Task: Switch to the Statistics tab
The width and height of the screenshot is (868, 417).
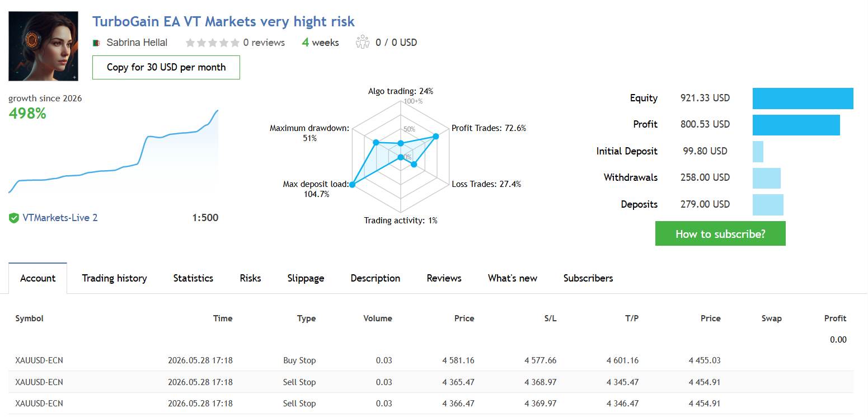Action: click(x=193, y=278)
